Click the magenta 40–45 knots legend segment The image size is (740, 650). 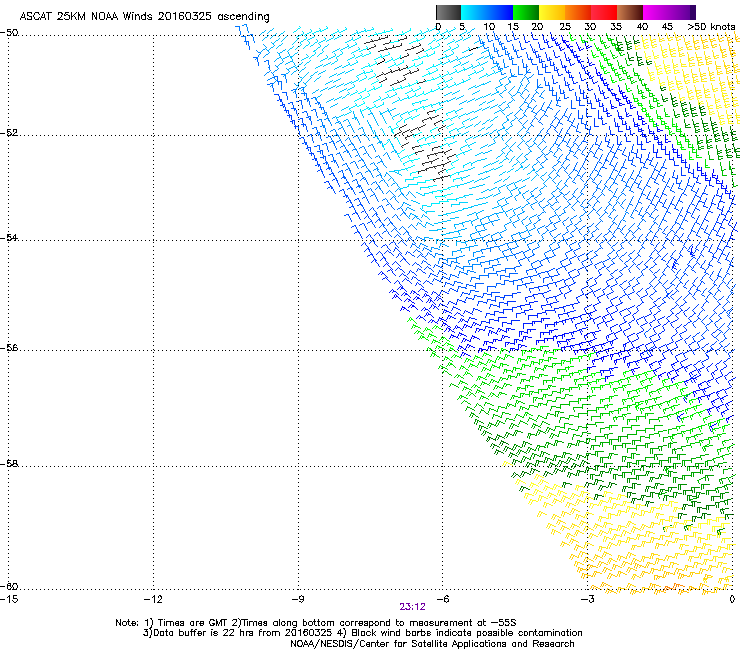coord(656,12)
